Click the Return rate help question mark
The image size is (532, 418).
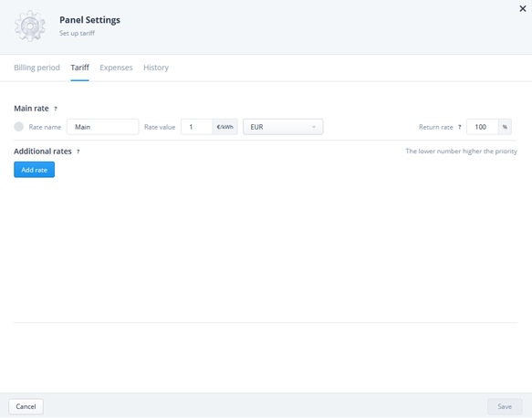click(460, 127)
